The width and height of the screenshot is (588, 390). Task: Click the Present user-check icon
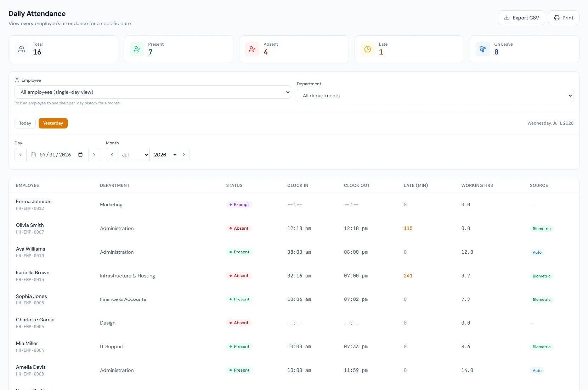coord(137,49)
